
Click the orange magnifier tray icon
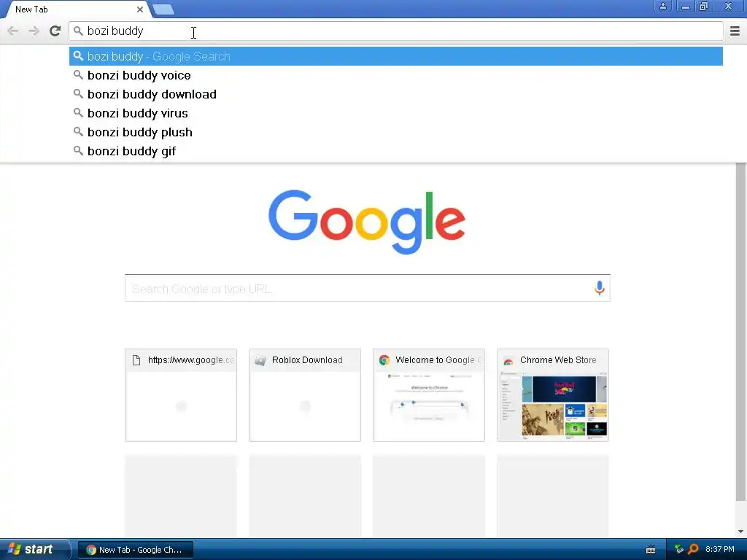click(x=694, y=550)
